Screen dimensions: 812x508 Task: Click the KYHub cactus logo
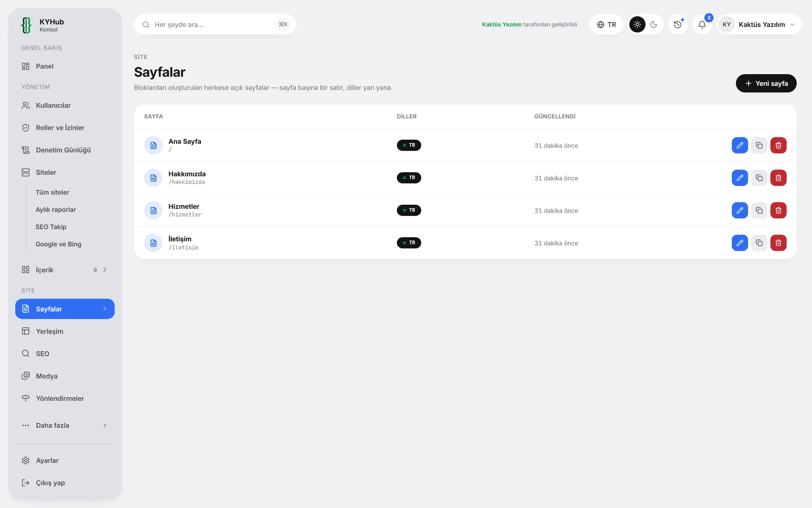coord(26,25)
